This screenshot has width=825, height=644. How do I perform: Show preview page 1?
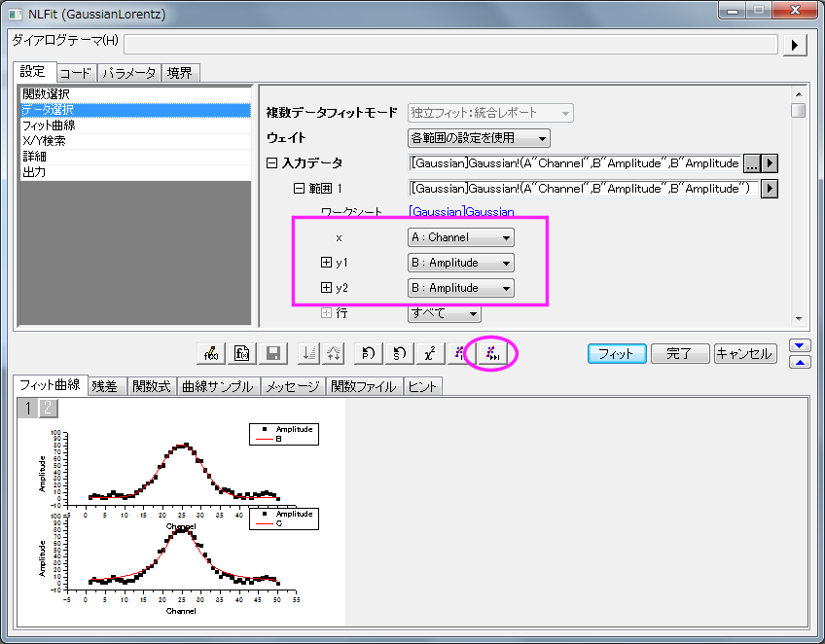coord(27,409)
